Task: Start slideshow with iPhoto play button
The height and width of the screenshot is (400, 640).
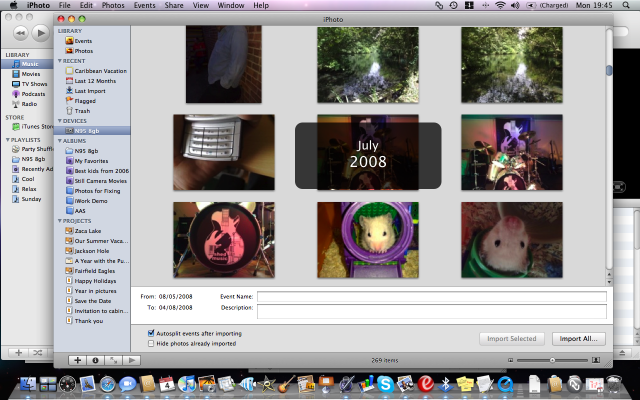Action: coord(131,360)
